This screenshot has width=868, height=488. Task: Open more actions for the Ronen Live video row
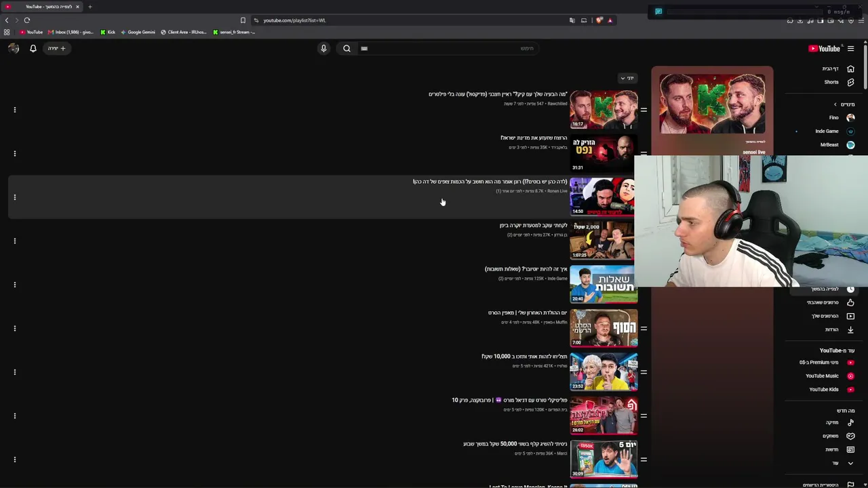point(14,197)
